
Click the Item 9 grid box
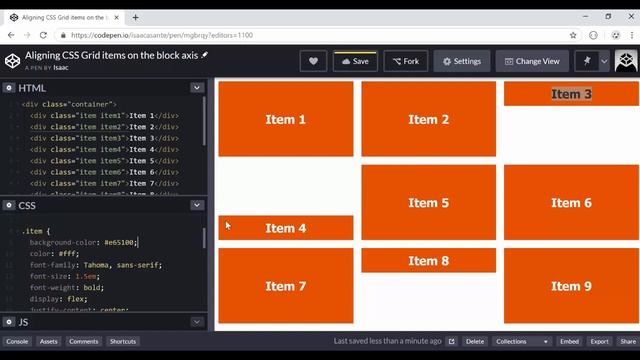click(x=571, y=286)
